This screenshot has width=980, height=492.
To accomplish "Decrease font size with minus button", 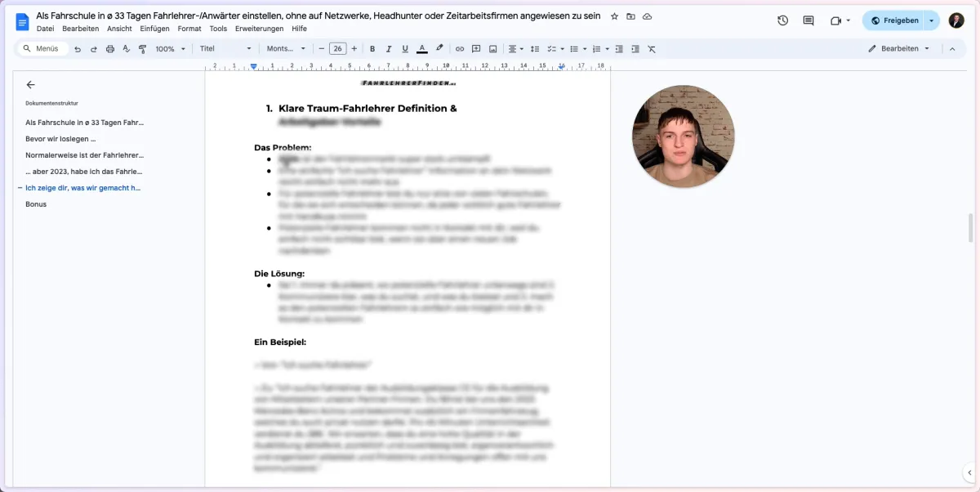I will pyautogui.click(x=322, y=49).
